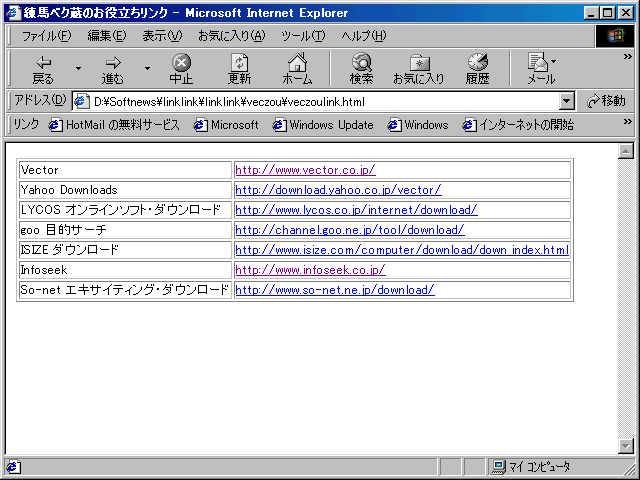Click the So-net エキサイティング・ダウンロード cell
Viewport: 640px width, 480px height.
click(126, 290)
